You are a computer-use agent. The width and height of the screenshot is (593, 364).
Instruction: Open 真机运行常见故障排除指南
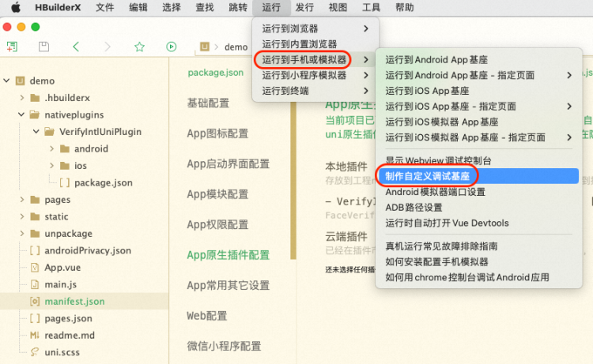click(478, 246)
